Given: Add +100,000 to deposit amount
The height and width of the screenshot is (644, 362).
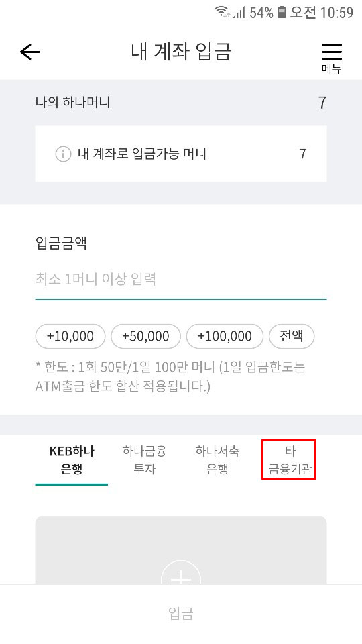Looking at the screenshot, I should click(225, 336).
